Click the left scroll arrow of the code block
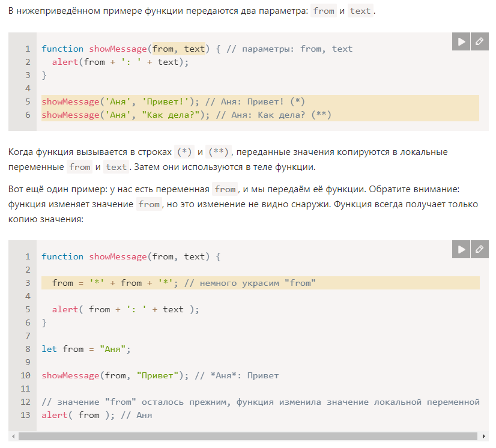 coord(13,437)
